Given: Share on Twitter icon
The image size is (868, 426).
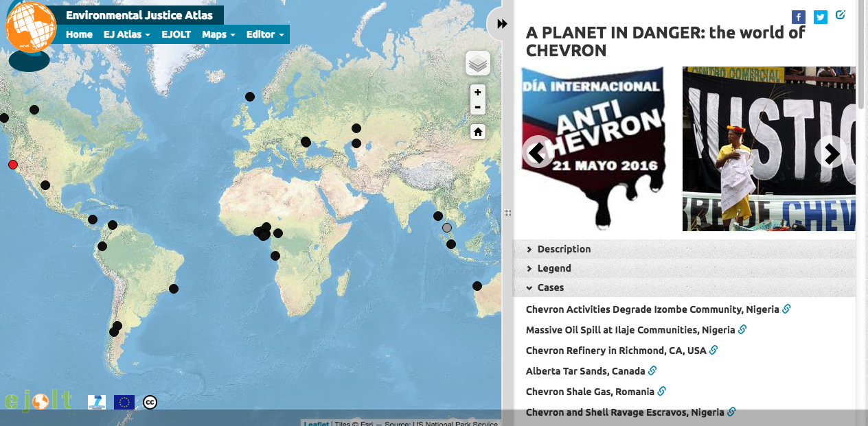Looking at the screenshot, I should (820, 17).
